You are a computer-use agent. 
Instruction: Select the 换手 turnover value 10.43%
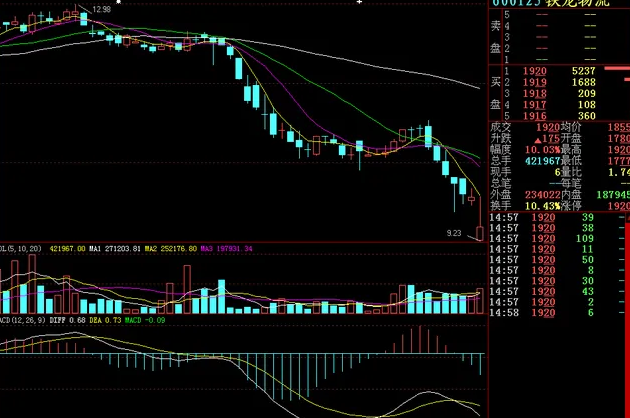[x=542, y=206]
